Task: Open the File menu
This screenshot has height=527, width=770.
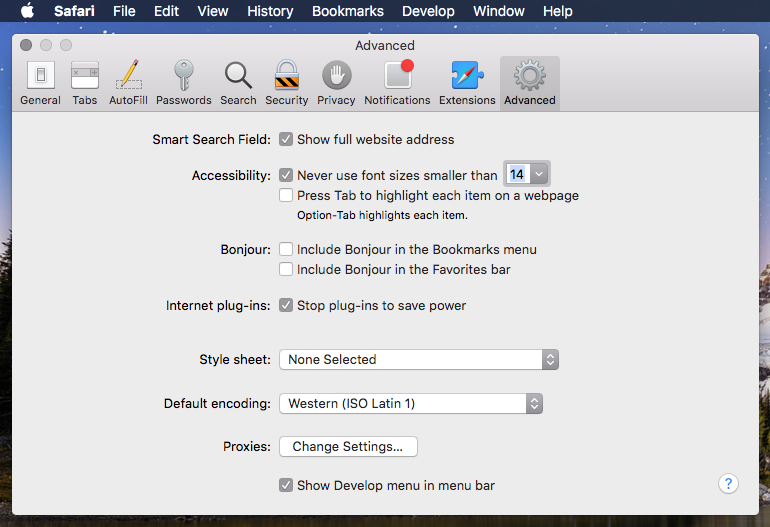Action: [124, 11]
